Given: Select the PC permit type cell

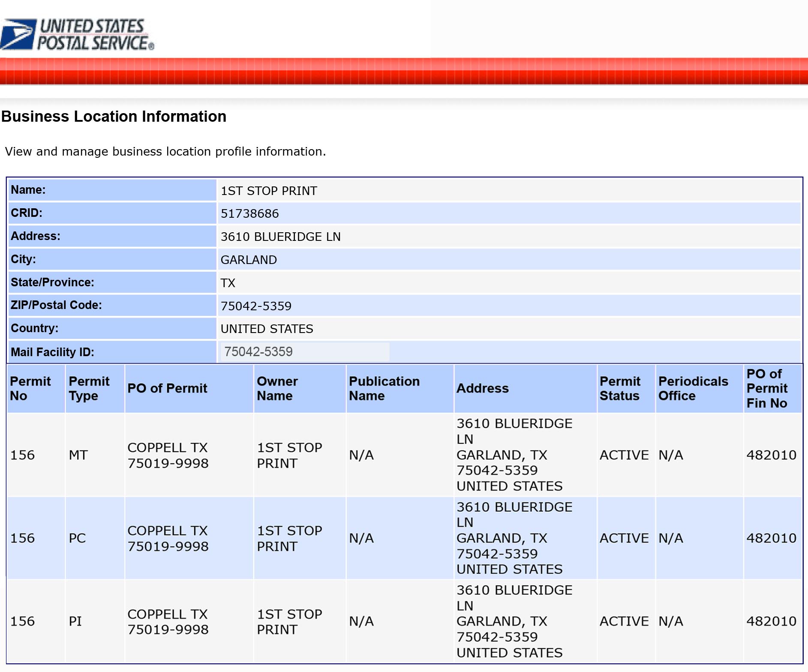Looking at the screenshot, I should point(77,538).
